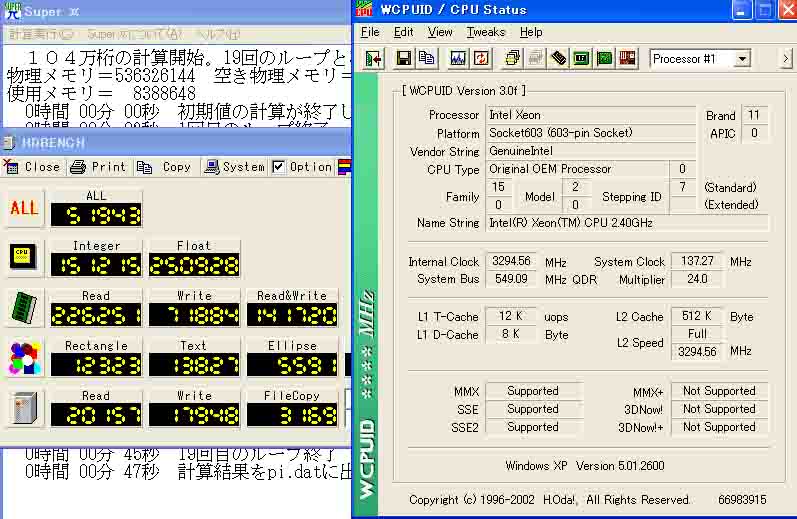797x519 pixels.
Task: Click the red motherboard icon
Action: click(x=627, y=59)
